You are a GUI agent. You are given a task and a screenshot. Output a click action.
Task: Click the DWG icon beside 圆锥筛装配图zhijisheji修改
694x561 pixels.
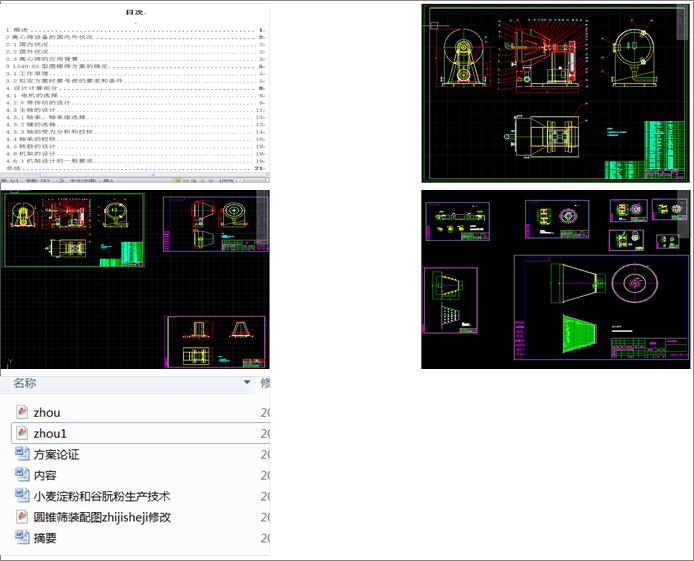tap(22, 517)
